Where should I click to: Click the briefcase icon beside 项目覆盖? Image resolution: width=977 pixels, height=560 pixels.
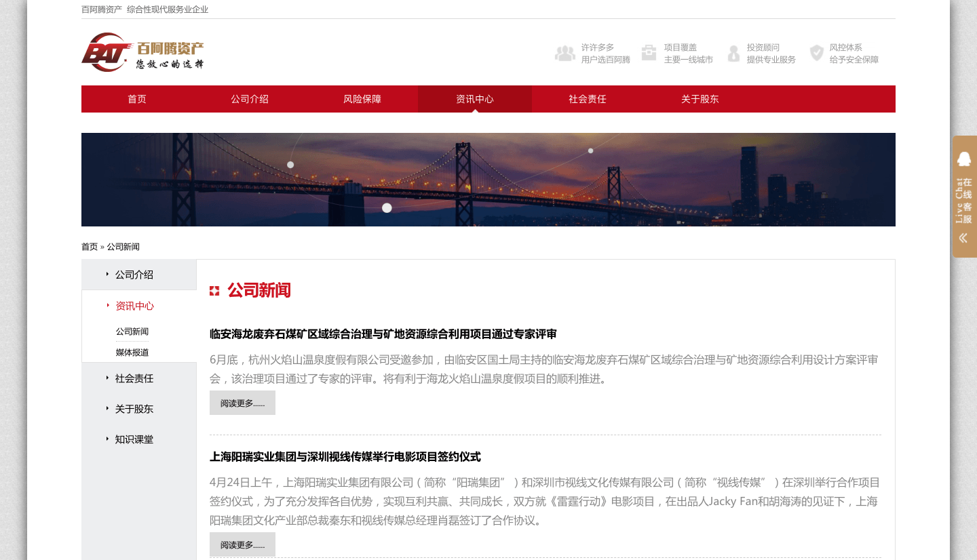click(x=649, y=53)
